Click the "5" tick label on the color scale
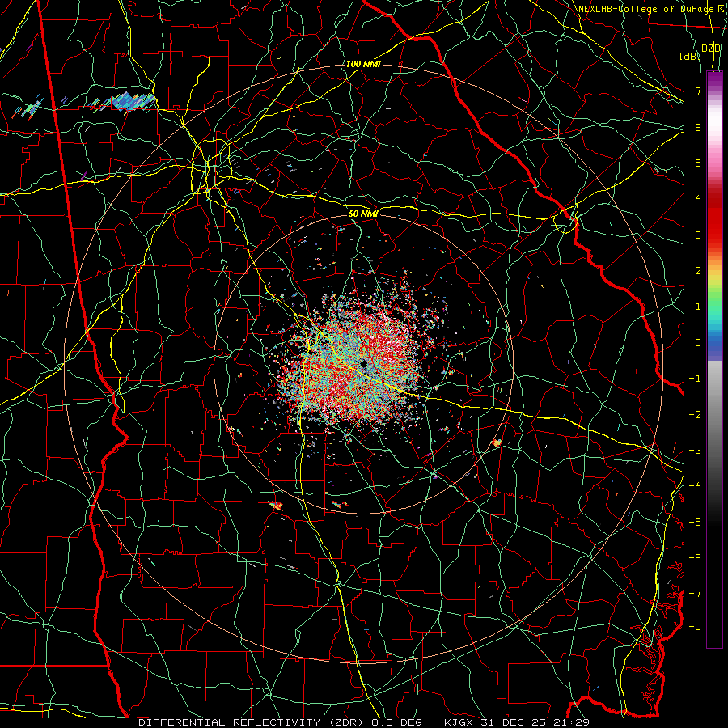 pyautogui.click(x=698, y=163)
